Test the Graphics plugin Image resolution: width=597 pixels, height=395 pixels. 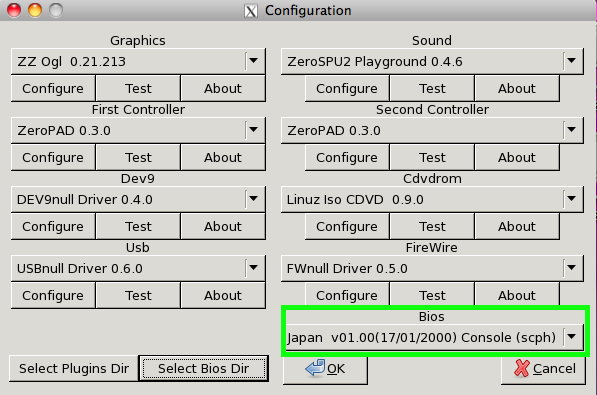click(138, 88)
